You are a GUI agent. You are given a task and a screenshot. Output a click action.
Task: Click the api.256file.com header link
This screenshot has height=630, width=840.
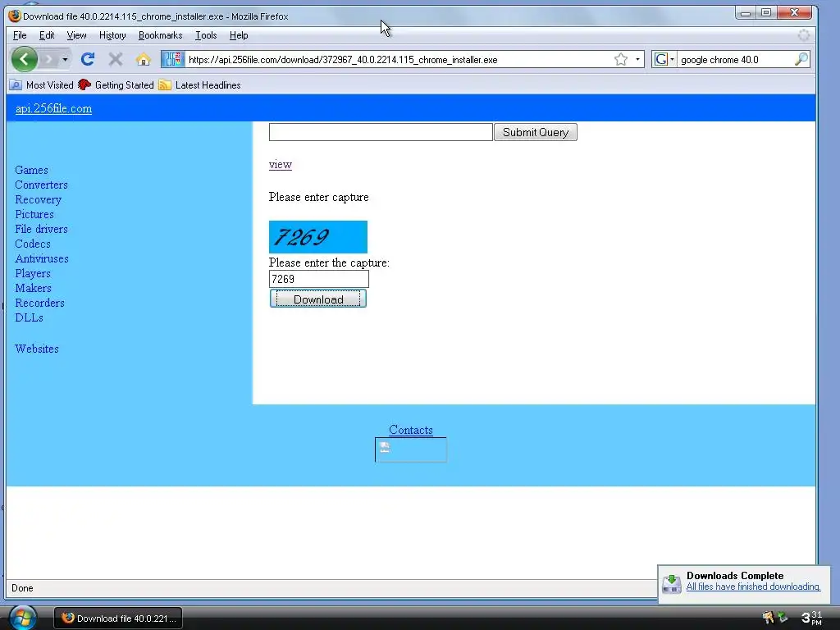[53, 109]
